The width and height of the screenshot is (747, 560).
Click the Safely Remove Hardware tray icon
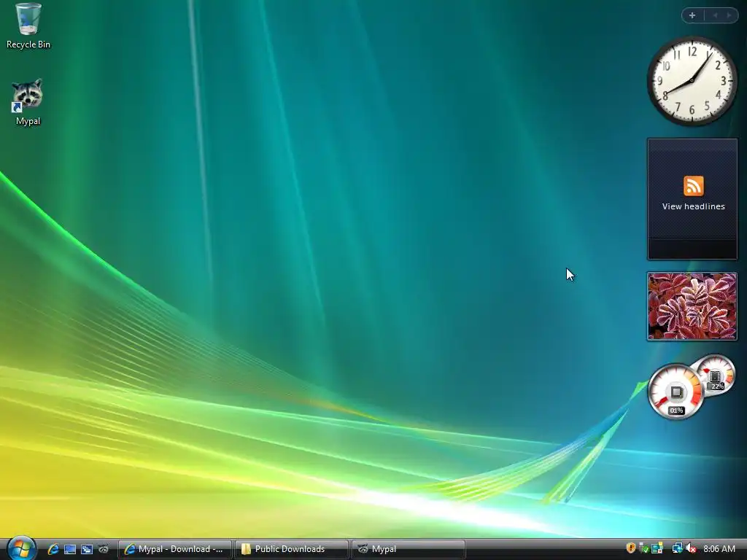(643, 548)
